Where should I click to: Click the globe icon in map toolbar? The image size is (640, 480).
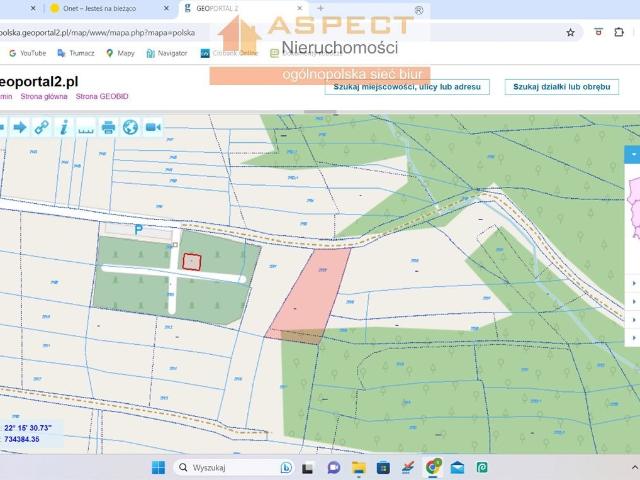(130, 127)
